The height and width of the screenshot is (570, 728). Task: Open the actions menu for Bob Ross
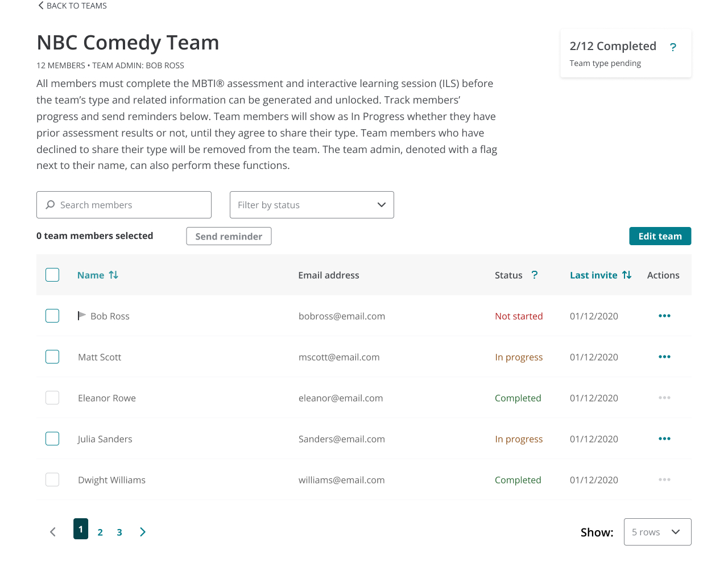tap(664, 316)
